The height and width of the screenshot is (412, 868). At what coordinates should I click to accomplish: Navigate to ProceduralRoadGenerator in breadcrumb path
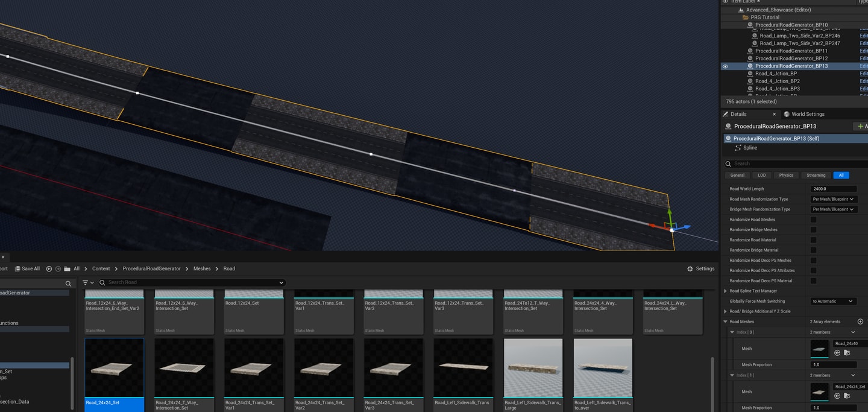click(x=151, y=268)
